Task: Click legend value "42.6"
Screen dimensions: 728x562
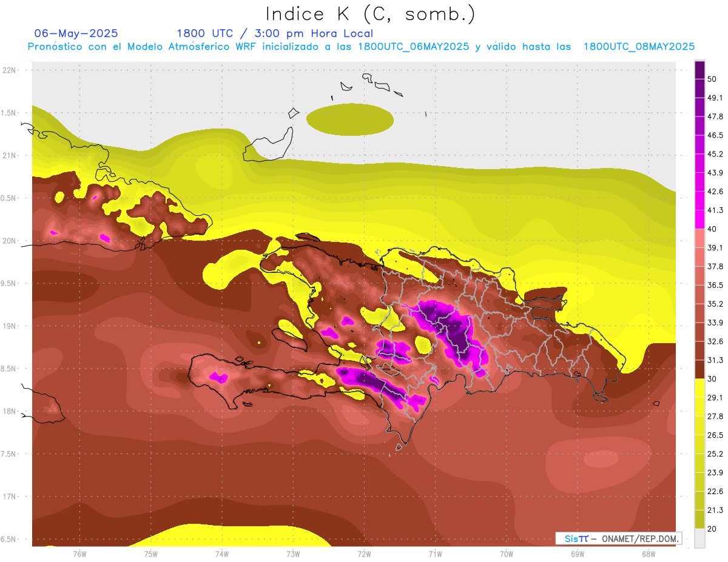Action: 715,192
